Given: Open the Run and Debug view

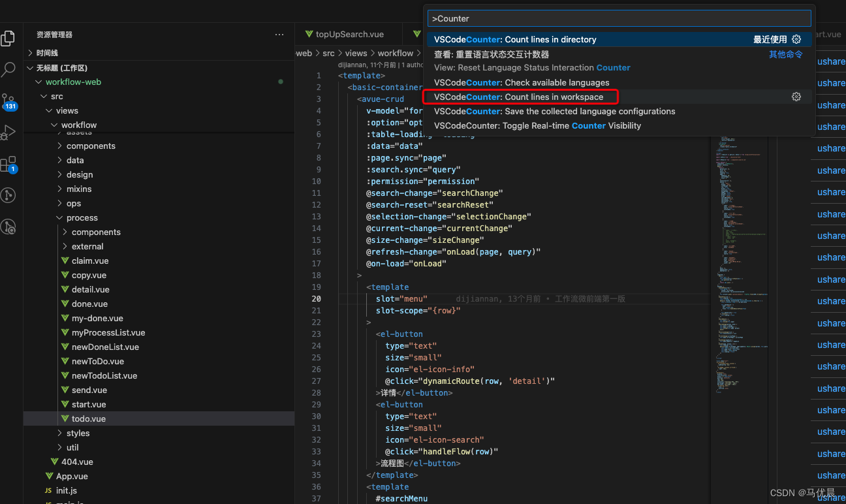Looking at the screenshot, I should tap(8, 132).
